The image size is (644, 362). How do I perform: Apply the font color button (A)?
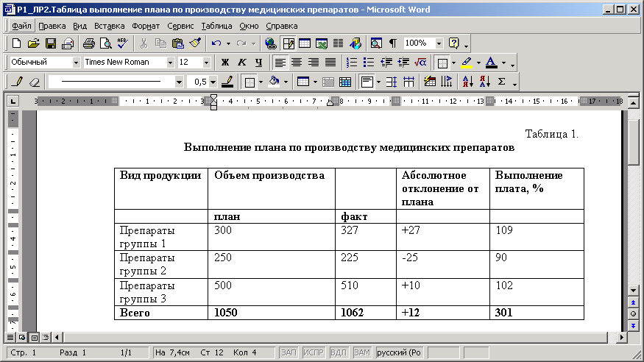491,63
